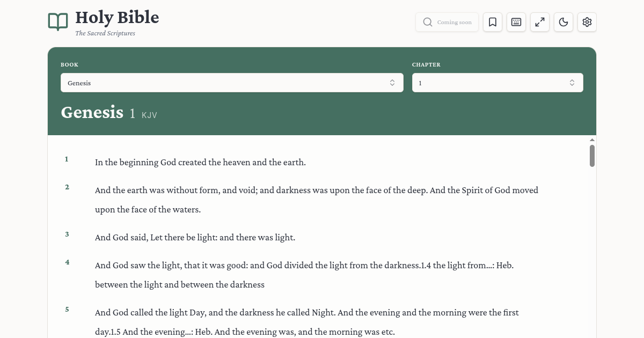Select the Genesis title in the green header
This screenshot has height=338, width=644.
point(92,113)
